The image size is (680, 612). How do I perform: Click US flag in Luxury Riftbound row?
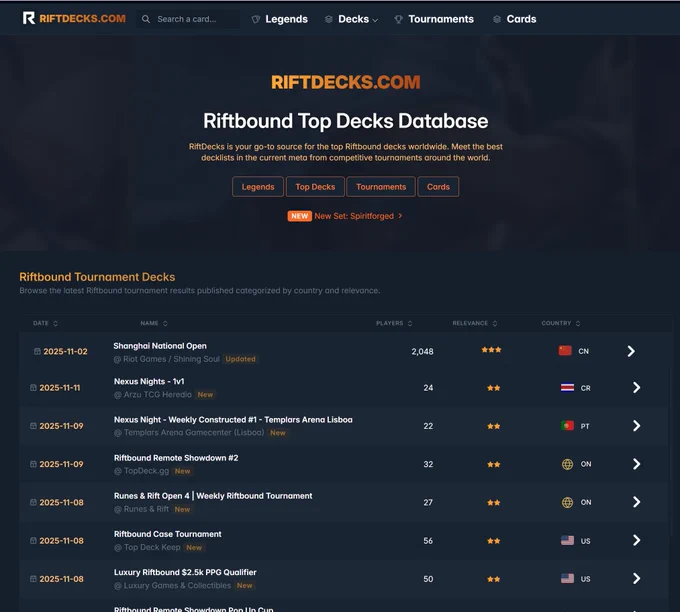(x=567, y=578)
